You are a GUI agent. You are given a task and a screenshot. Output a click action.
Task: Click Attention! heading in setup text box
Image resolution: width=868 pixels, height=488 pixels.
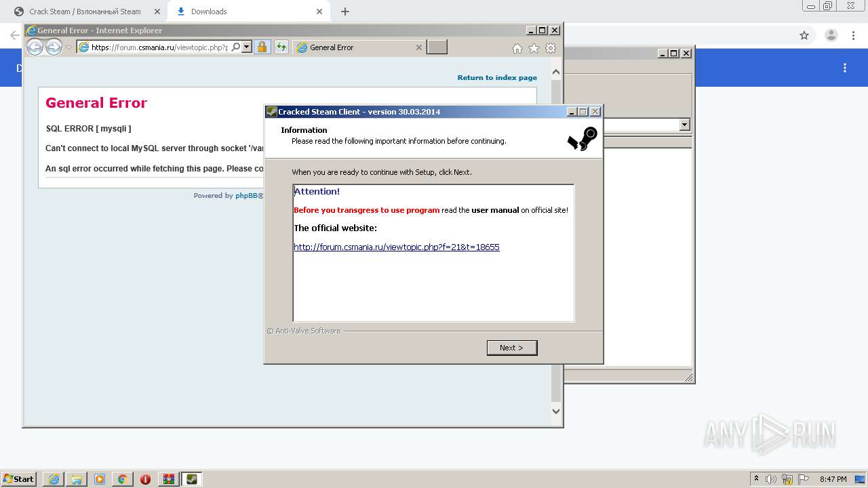pyautogui.click(x=317, y=192)
